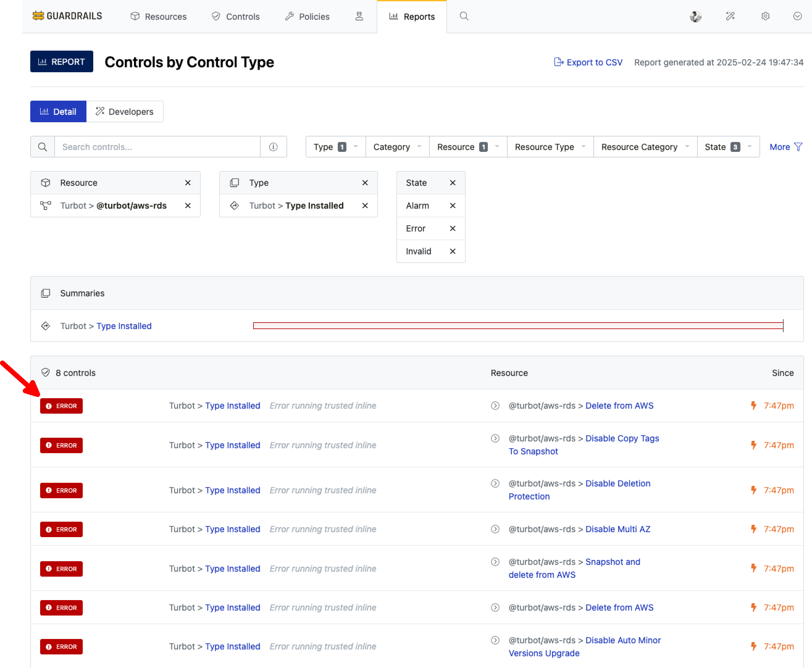Click the info icon beside search controls field

coord(274,147)
